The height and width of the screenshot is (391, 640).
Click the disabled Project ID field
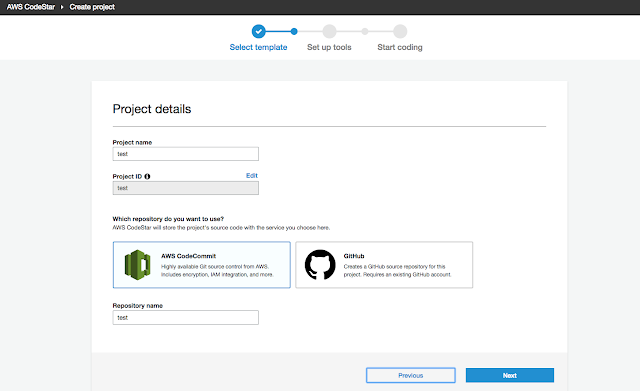coord(186,188)
